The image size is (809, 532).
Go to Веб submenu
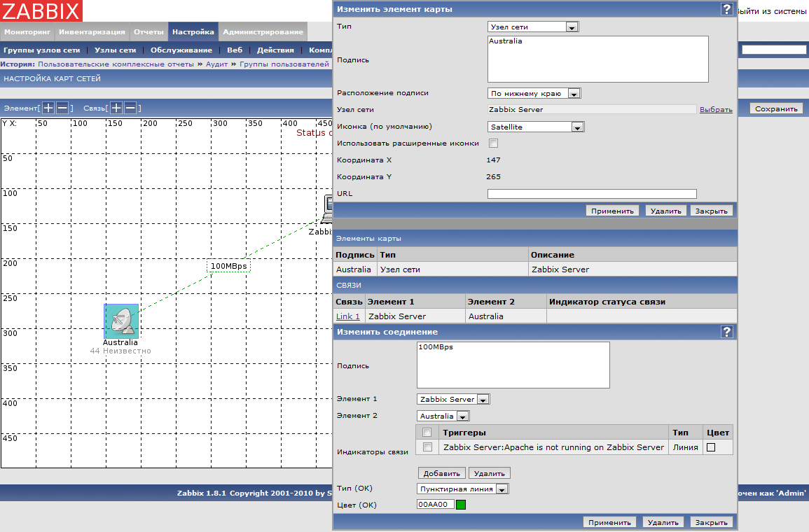[x=234, y=50]
